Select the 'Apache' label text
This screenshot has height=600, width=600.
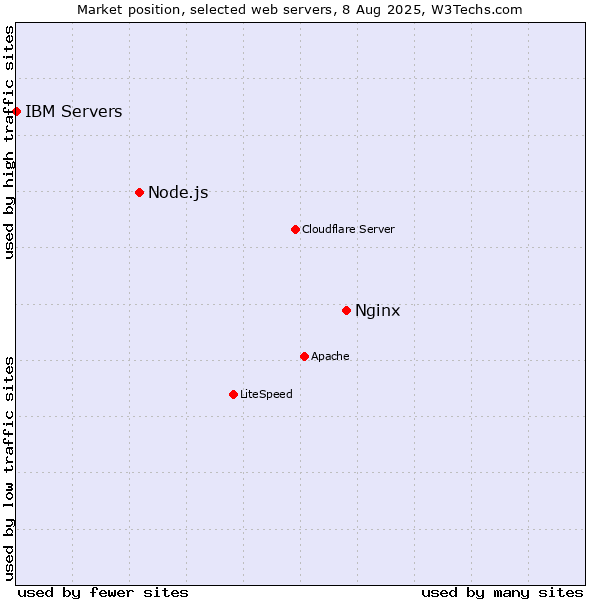pyautogui.click(x=330, y=356)
